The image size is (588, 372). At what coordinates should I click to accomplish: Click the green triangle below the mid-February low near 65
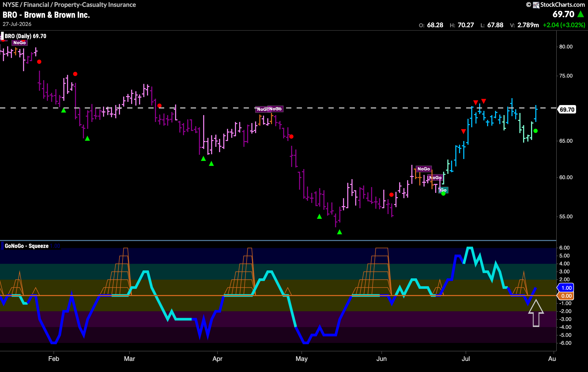click(87, 138)
